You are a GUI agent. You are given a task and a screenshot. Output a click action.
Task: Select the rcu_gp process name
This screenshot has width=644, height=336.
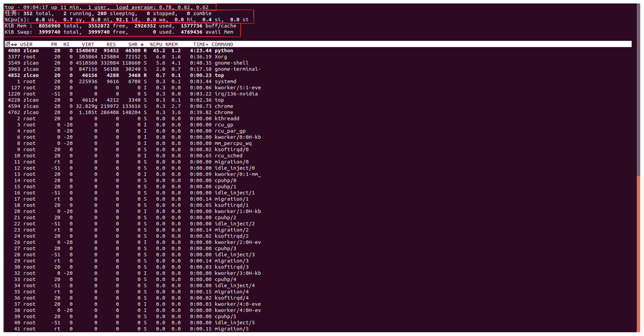(x=224, y=125)
